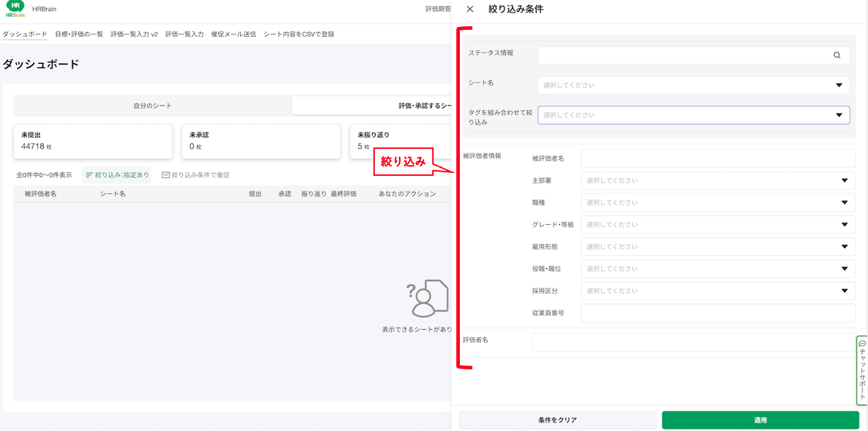868x431 pixels.
Task: Click the filter icon beside 絞り込み:指定あり
Action: pos(89,175)
